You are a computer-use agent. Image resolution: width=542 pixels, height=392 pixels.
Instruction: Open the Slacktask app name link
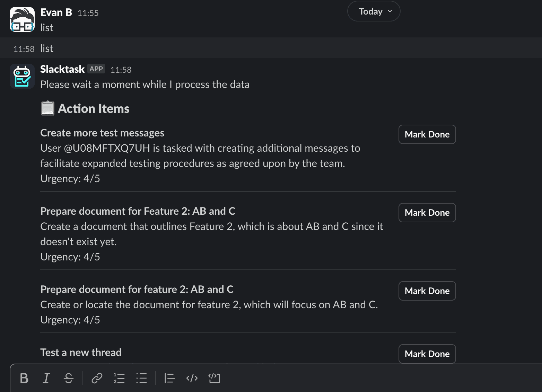[62, 69]
